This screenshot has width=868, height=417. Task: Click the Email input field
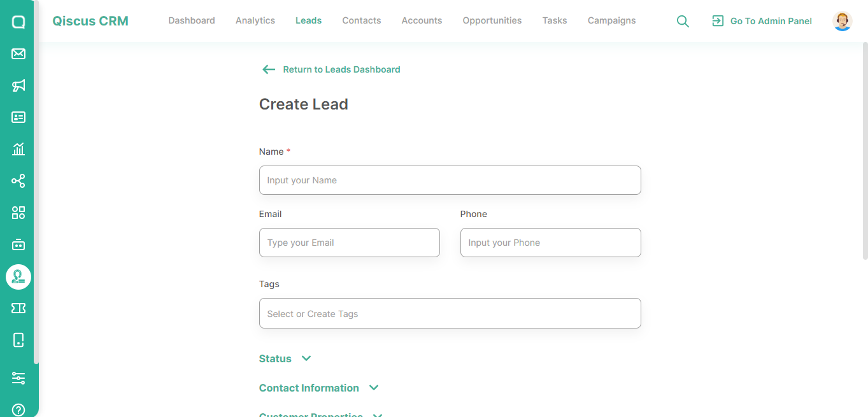click(349, 243)
